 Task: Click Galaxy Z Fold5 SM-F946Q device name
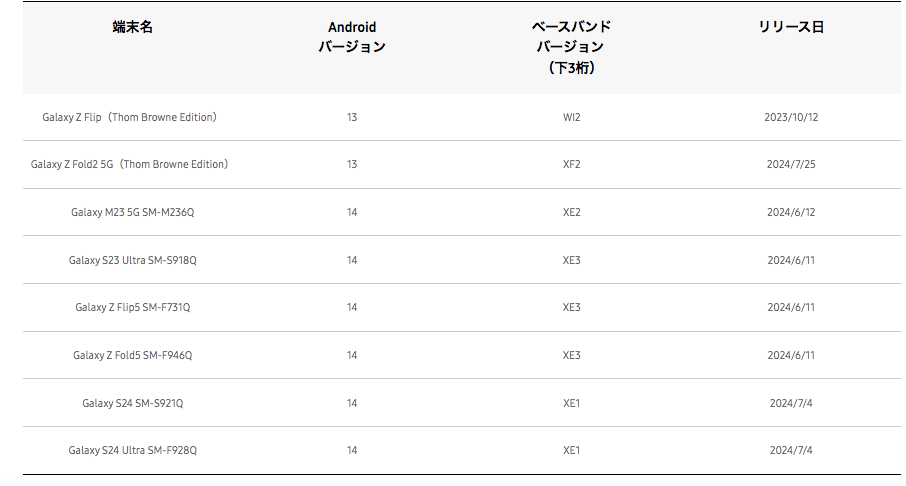[x=132, y=355]
